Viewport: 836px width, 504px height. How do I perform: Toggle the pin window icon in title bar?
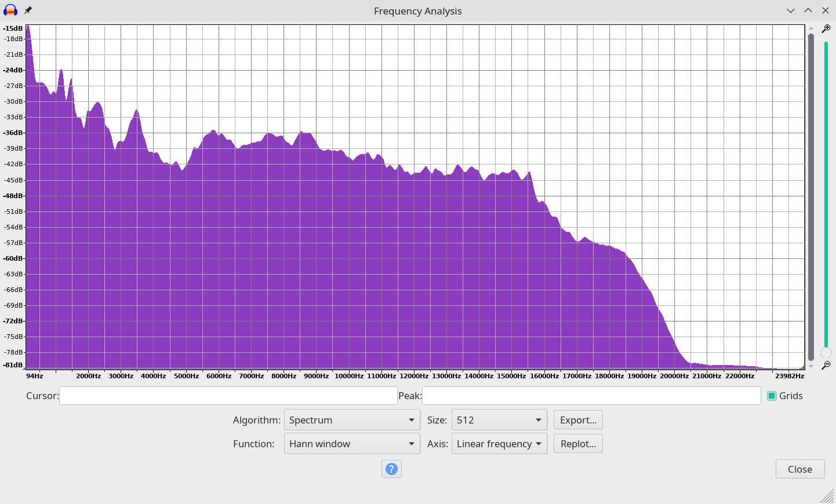click(28, 10)
